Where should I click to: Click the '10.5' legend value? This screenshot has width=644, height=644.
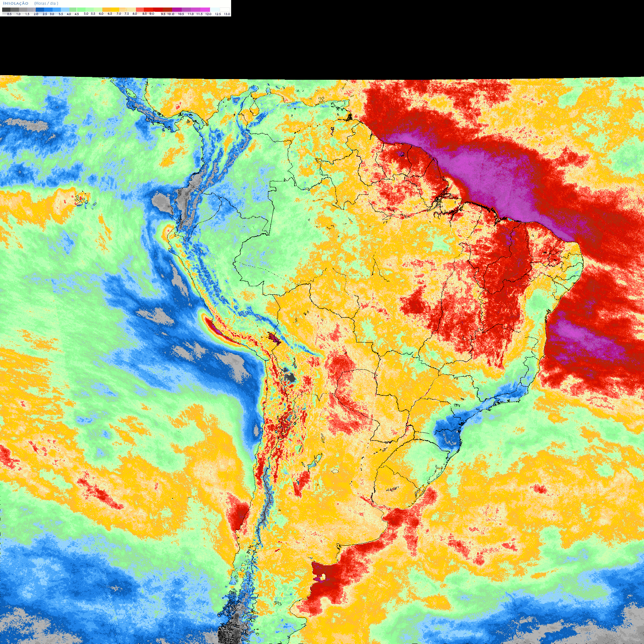(x=181, y=14)
